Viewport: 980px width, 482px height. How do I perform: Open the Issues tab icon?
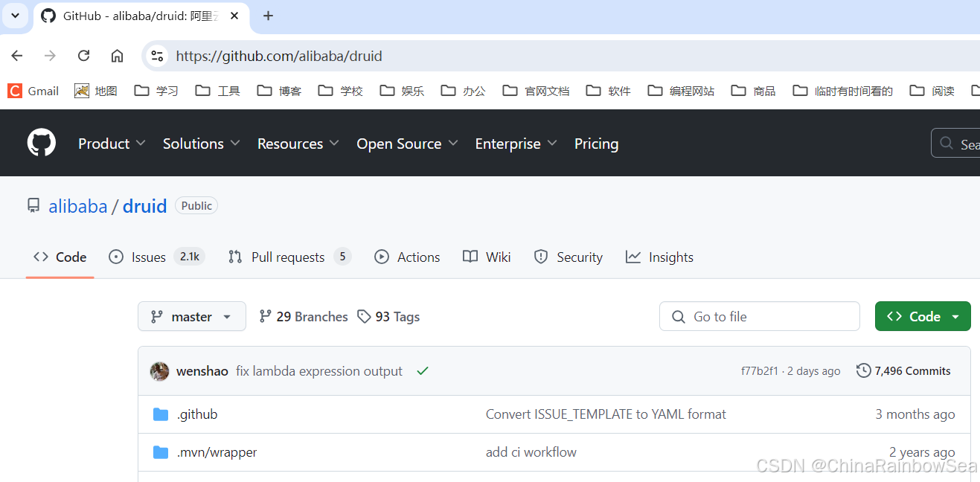[117, 257]
